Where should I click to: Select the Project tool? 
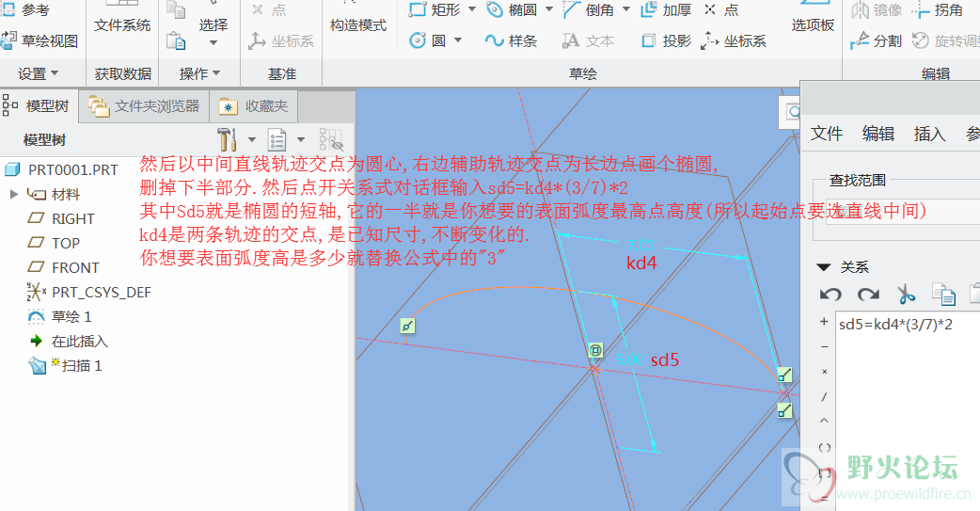click(666, 40)
